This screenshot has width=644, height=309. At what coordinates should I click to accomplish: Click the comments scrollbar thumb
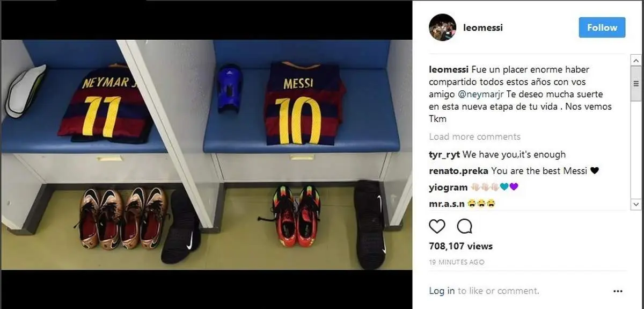click(636, 83)
